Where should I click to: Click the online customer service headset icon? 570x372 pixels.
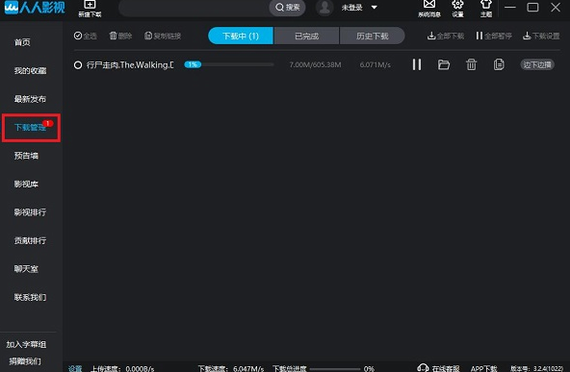coord(423,368)
